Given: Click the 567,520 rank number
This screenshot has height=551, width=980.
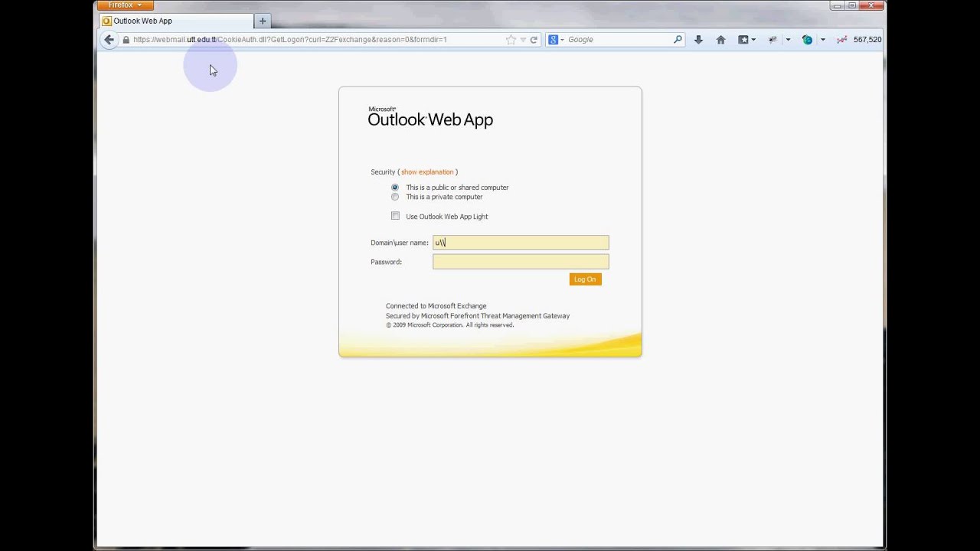Looking at the screenshot, I should coord(867,40).
